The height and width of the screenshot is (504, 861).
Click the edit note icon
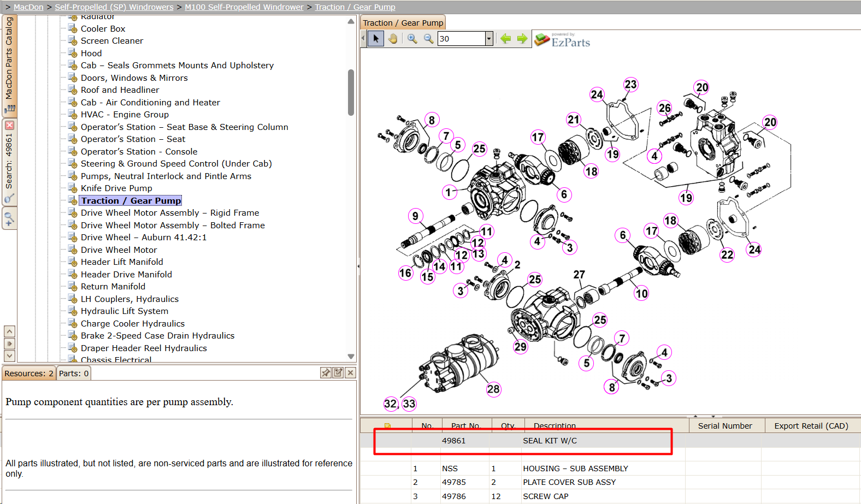click(x=338, y=373)
